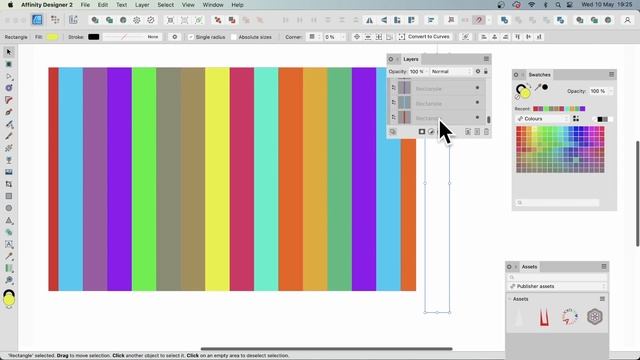Select the Ellipse shape tool
This screenshot has height=360, width=640.
point(9,208)
